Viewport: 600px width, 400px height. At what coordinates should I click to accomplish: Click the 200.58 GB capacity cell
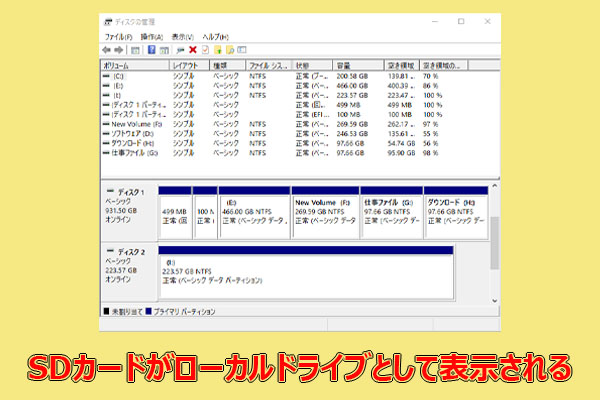tap(352, 76)
